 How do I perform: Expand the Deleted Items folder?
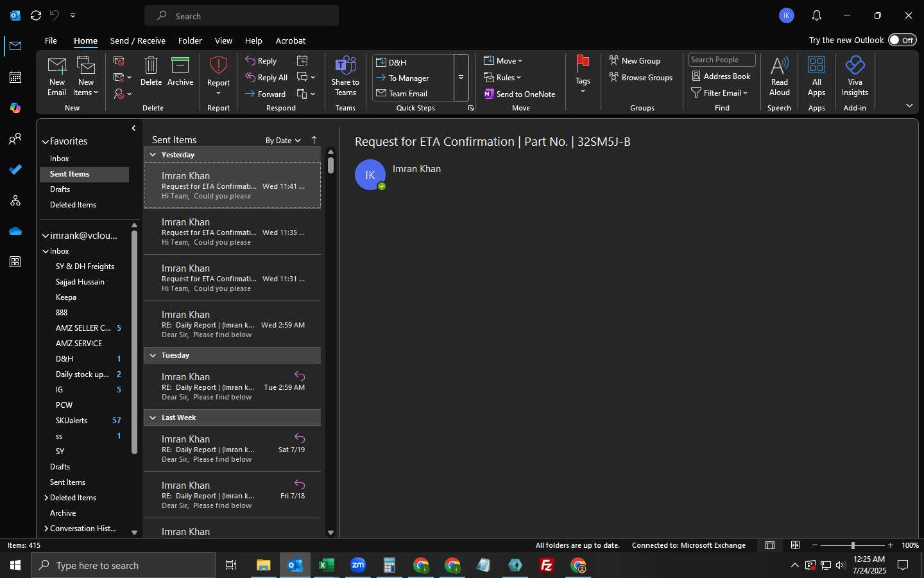pyautogui.click(x=46, y=498)
